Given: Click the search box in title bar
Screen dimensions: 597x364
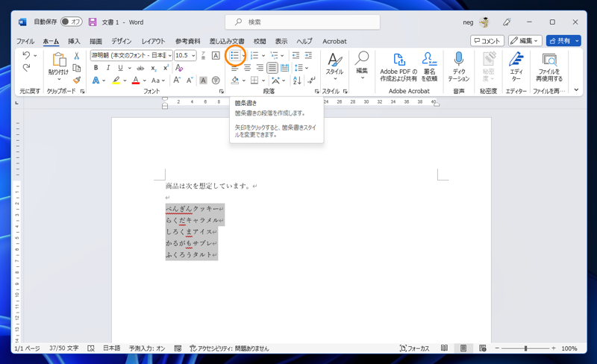Looking at the screenshot, I should [303, 22].
